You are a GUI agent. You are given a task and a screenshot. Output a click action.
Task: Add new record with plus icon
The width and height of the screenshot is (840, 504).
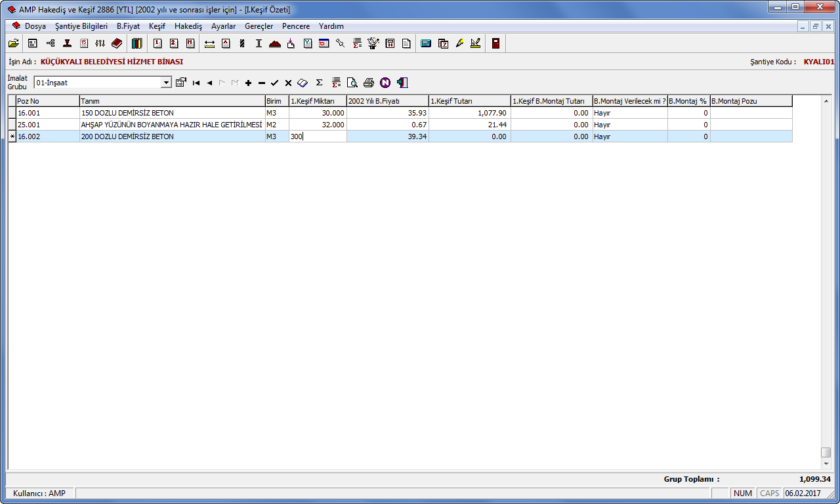click(248, 83)
